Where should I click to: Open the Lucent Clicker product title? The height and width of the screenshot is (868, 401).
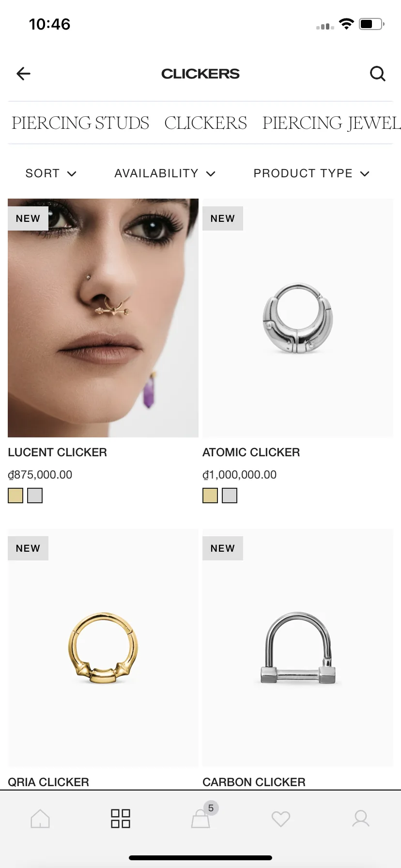(58, 452)
